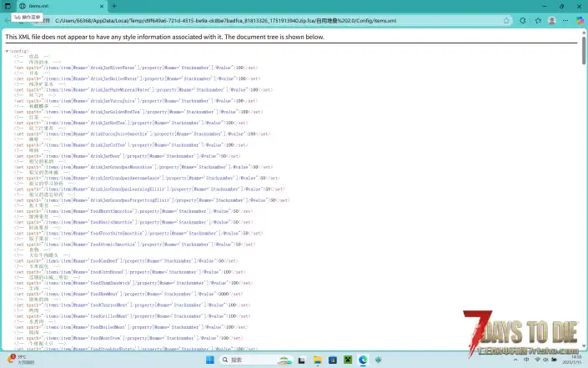Switch to Microsoft Edge on the taskbar
Viewport: 588px width, 368px height.
coord(363,360)
